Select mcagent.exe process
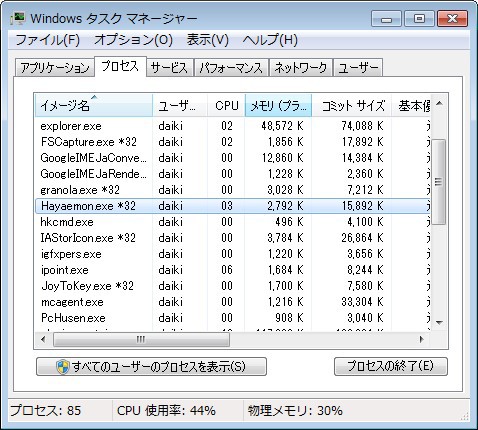 point(233,302)
